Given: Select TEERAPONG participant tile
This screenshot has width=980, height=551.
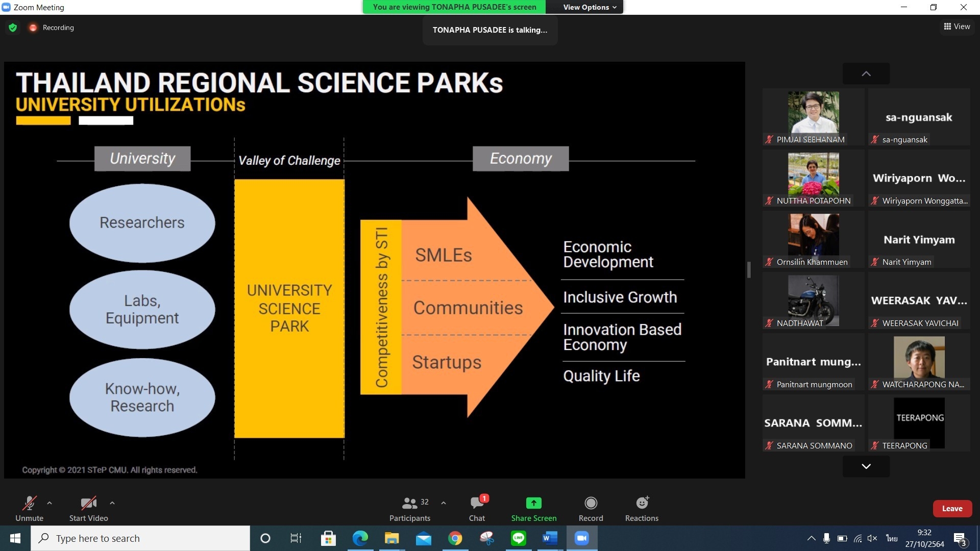Looking at the screenshot, I should click(919, 423).
